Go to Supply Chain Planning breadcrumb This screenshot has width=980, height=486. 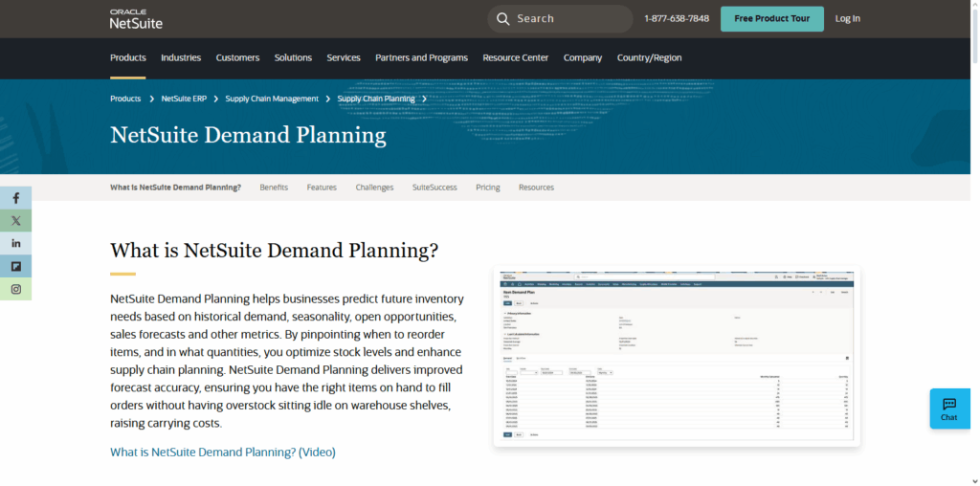(x=376, y=99)
